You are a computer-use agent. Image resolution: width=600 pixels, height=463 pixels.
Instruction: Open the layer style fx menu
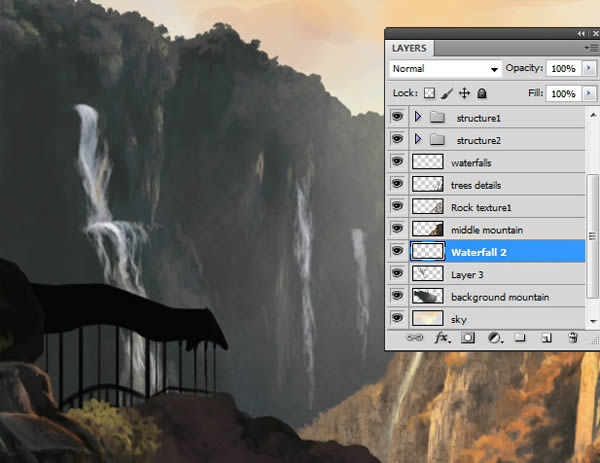click(x=442, y=338)
